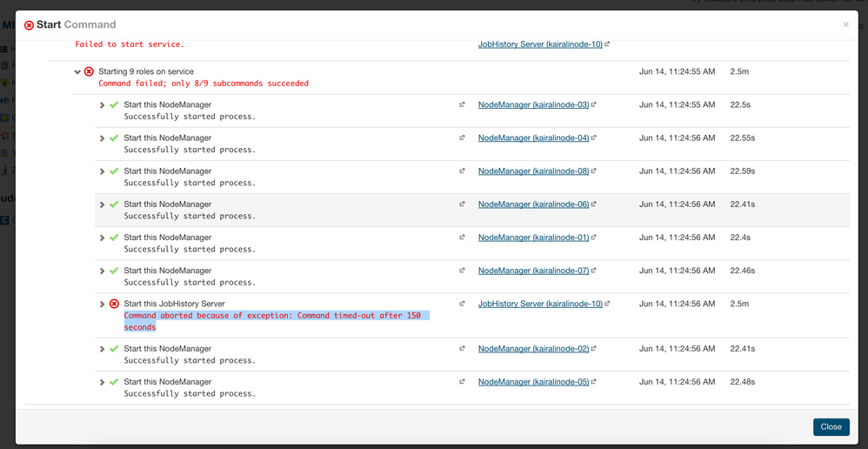This screenshot has width=868, height=449.
Task: Click the open-in-new-window icon left of JobHistory Server kairalinode-10
Action: coord(462,304)
